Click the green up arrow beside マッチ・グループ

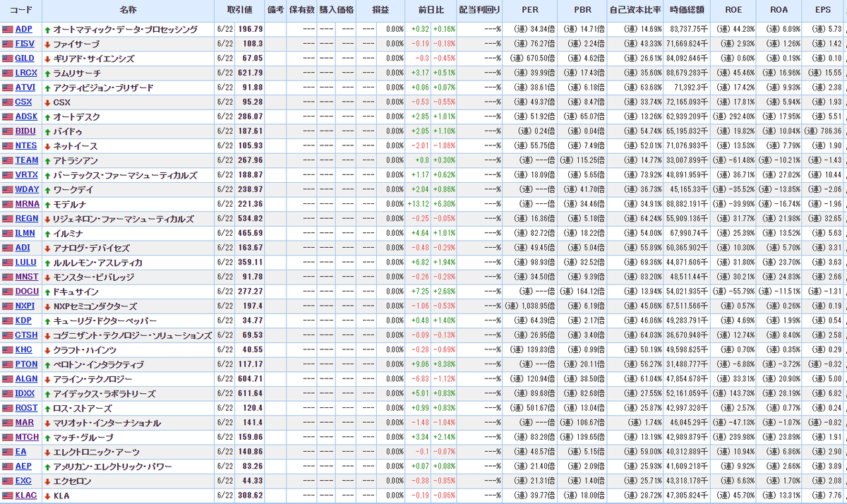pos(47,438)
